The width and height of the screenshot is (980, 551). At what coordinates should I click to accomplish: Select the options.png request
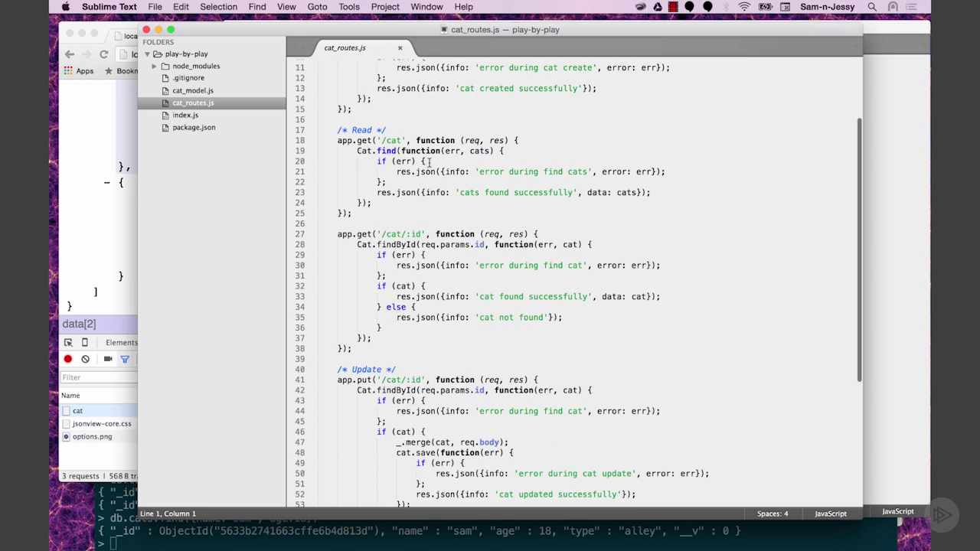(99, 436)
